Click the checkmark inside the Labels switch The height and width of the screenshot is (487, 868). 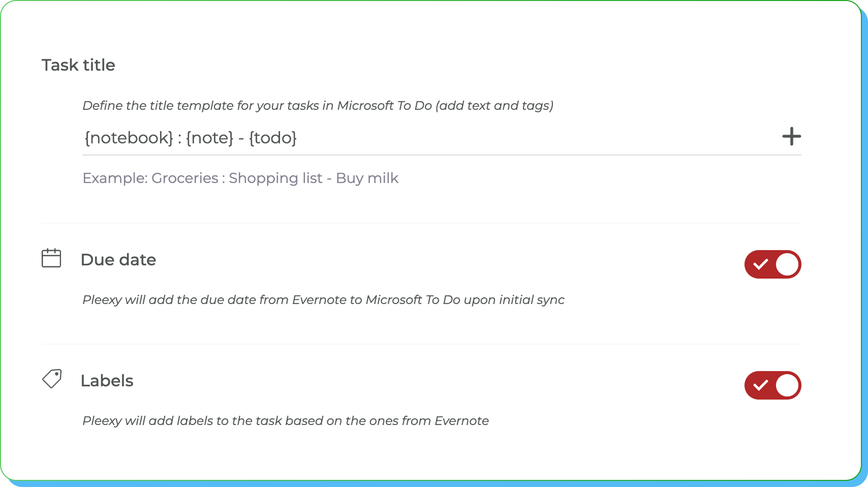pyautogui.click(x=760, y=385)
